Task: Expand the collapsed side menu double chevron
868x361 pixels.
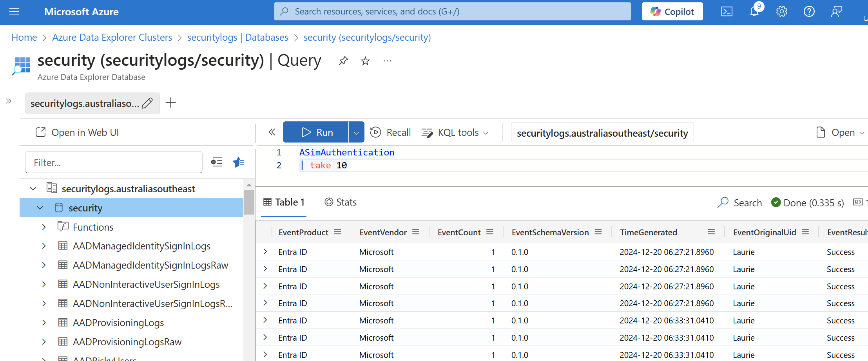Action: point(9,101)
